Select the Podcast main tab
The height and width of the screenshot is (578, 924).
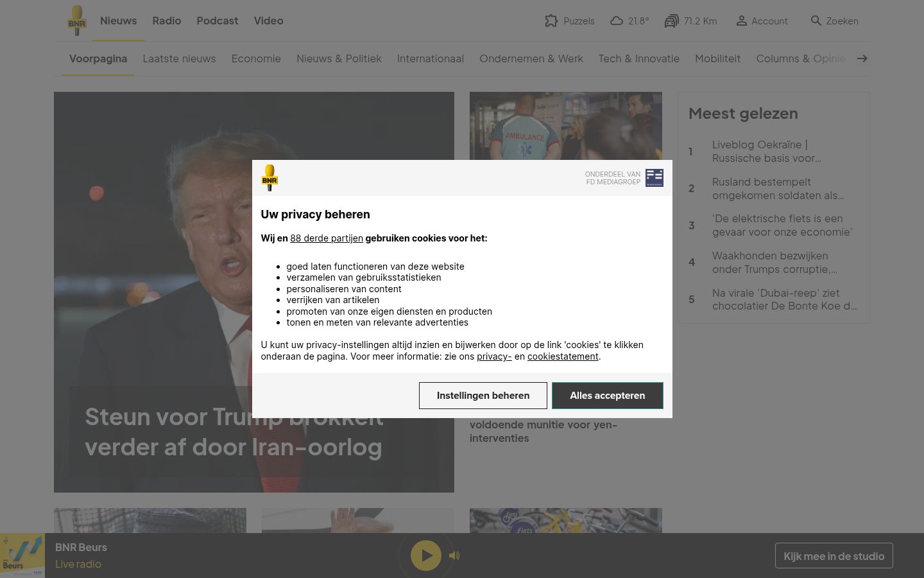pos(218,21)
